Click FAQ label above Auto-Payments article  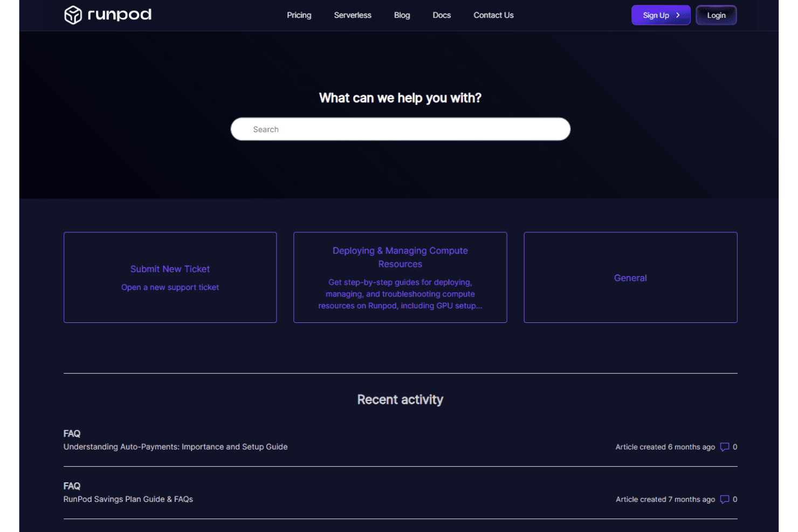pyautogui.click(x=72, y=433)
